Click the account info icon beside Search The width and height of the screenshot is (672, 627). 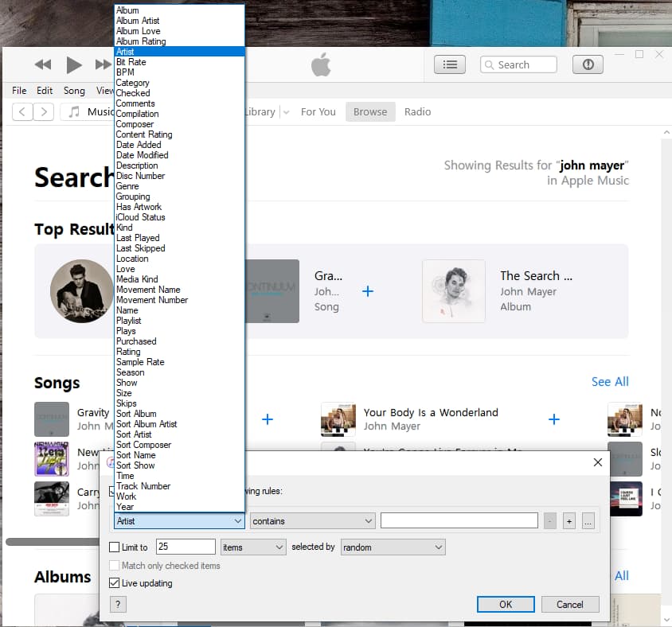click(x=588, y=64)
